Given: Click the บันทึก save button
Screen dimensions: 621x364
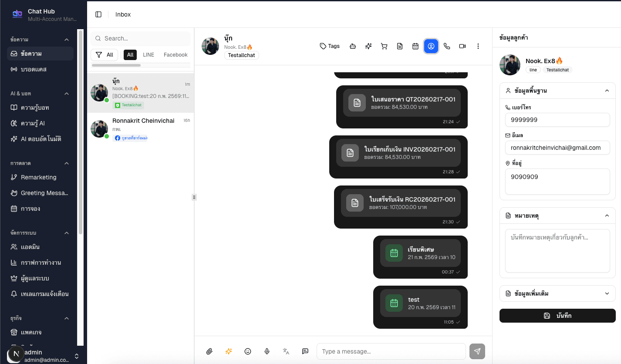Looking at the screenshot, I should 557,316.
